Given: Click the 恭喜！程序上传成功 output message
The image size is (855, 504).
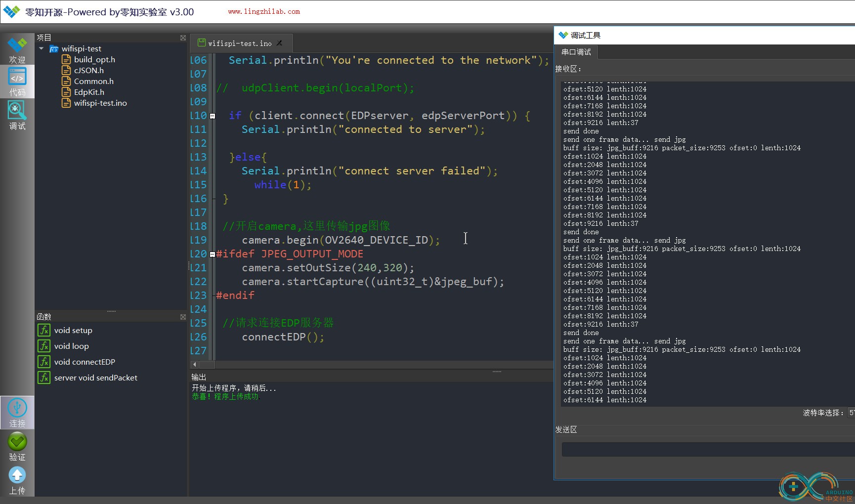Looking at the screenshot, I should pos(225,397).
